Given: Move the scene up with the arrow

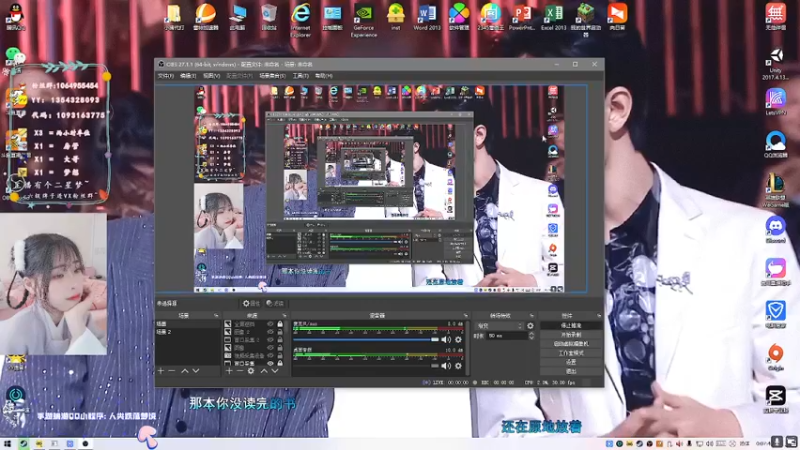Looking at the screenshot, I should 185,371.
